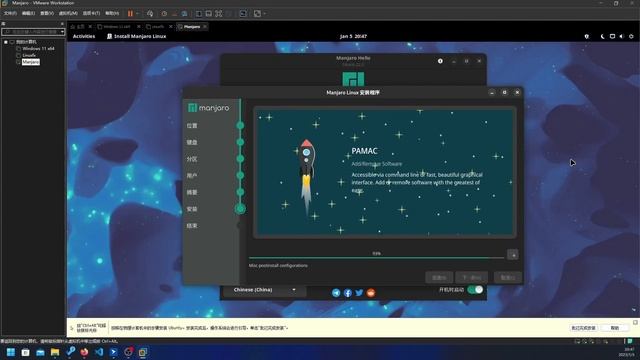Click the 帮助 button in the hint bar

click(x=615, y=328)
